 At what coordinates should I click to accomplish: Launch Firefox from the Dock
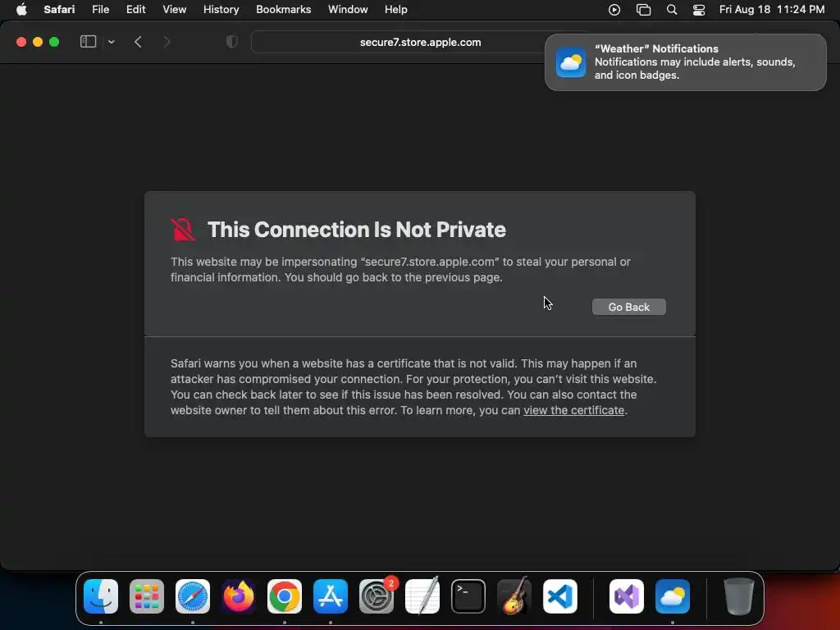(x=239, y=596)
